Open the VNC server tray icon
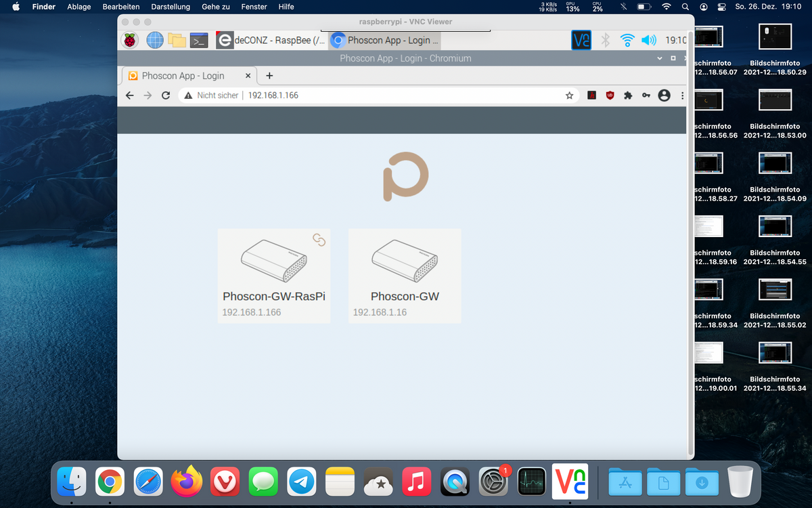The height and width of the screenshot is (508, 812). (x=581, y=41)
